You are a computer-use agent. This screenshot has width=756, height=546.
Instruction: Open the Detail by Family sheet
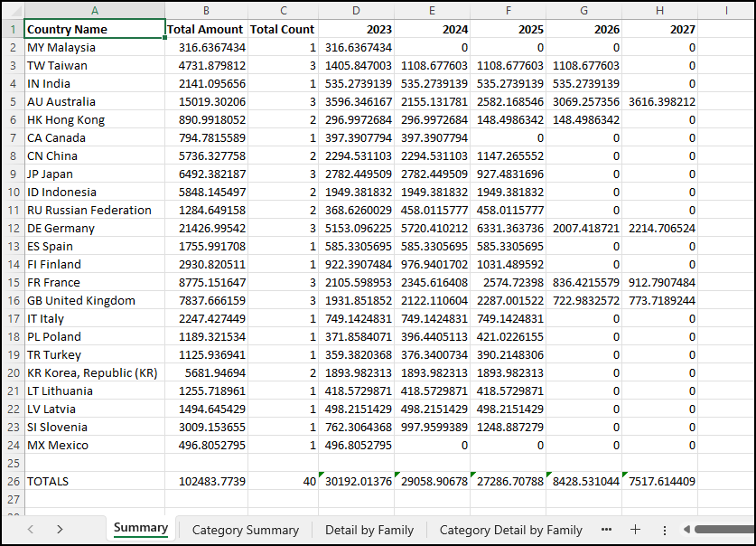pyautogui.click(x=369, y=530)
